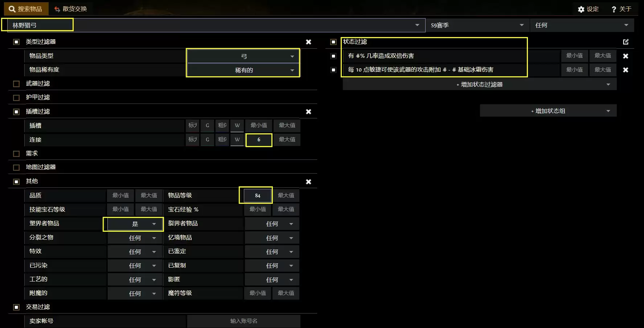644x328 pixels.
Task: Click the edit icon beside 状态过滤
Action: click(x=625, y=42)
